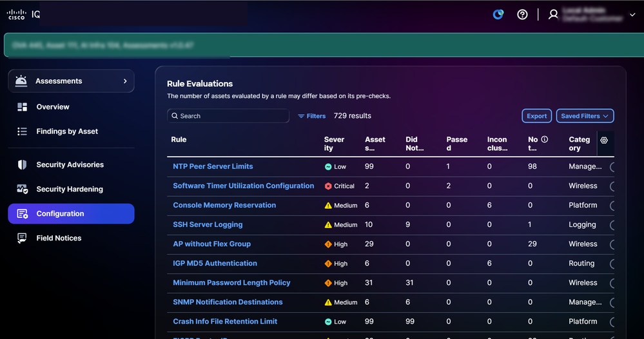Open table column settings gear

(x=604, y=140)
